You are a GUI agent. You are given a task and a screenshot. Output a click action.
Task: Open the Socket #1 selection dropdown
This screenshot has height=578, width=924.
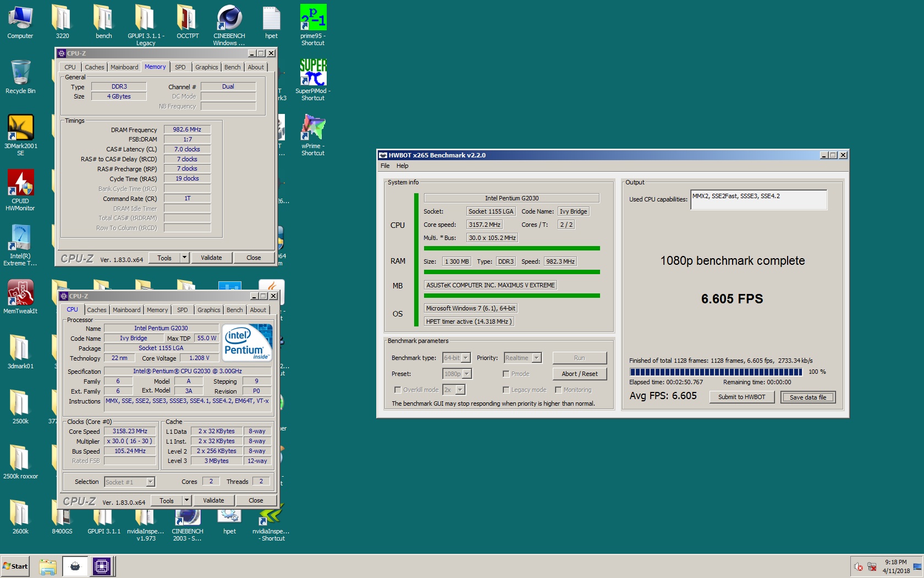pos(150,482)
